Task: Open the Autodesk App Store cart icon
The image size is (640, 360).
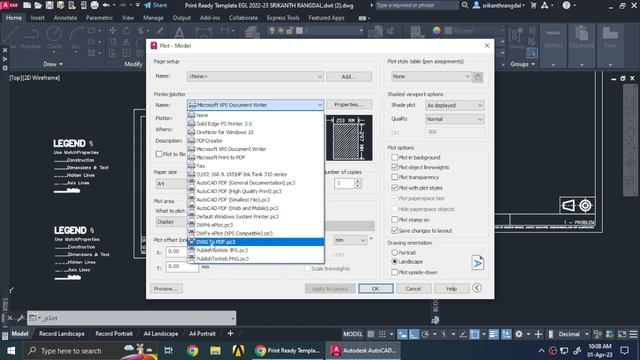Action: [x=533, y=5]
